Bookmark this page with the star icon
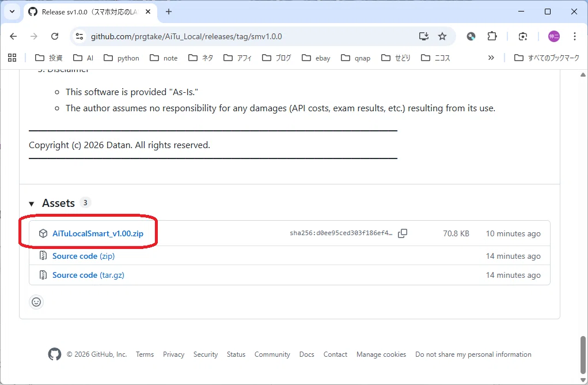588x385 pixels. pyautogui.click(x=442, y=36)
